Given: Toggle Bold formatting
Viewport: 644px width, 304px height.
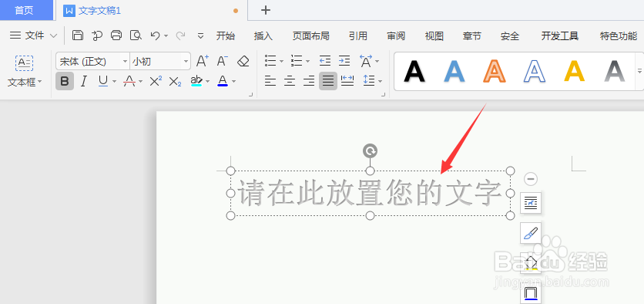Looking at the screenshot, I should tap(65, 81).
